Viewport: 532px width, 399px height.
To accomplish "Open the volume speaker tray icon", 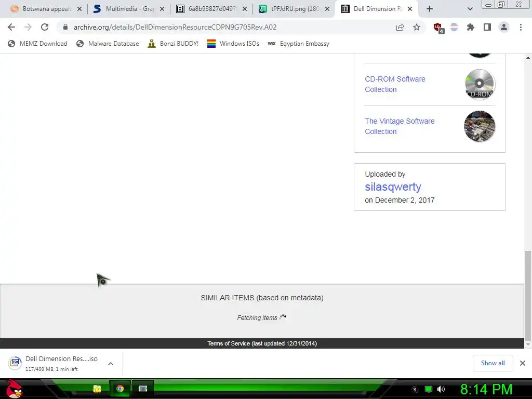I will [x=441, y=389].
